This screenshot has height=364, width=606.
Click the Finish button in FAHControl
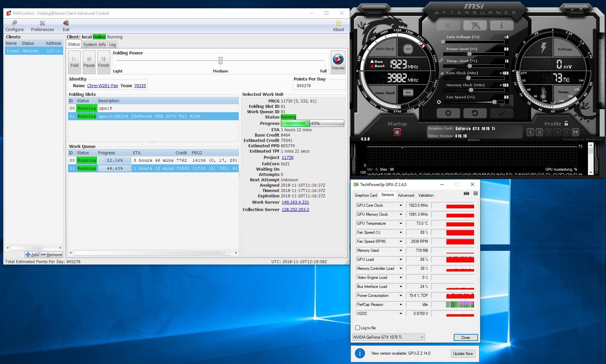(x=104, y=62)
